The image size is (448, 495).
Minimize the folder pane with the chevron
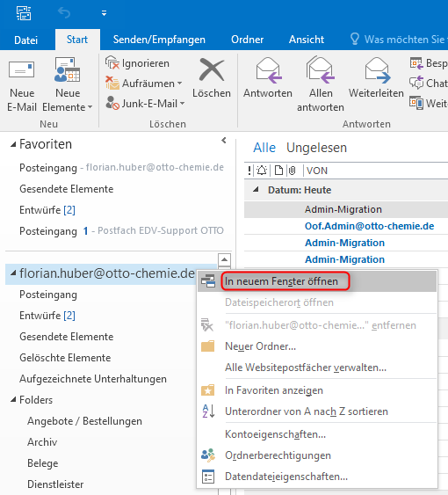coord(224,141)
